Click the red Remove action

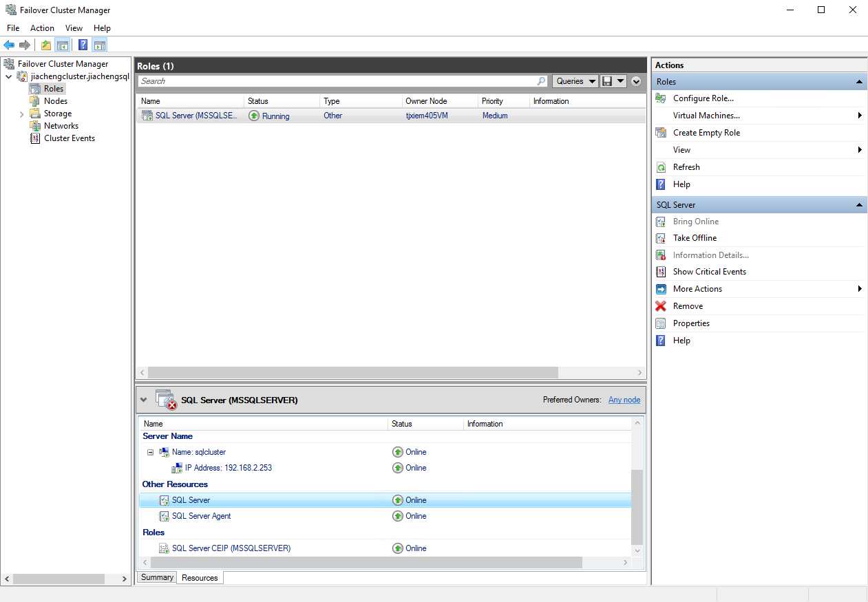click(688, 306)
